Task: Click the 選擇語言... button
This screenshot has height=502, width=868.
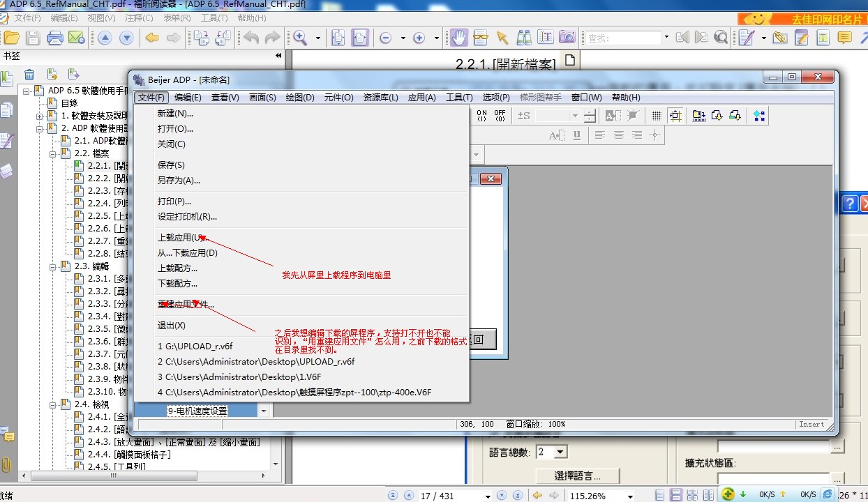Action: pyautogui.click(x=576, y=476)
